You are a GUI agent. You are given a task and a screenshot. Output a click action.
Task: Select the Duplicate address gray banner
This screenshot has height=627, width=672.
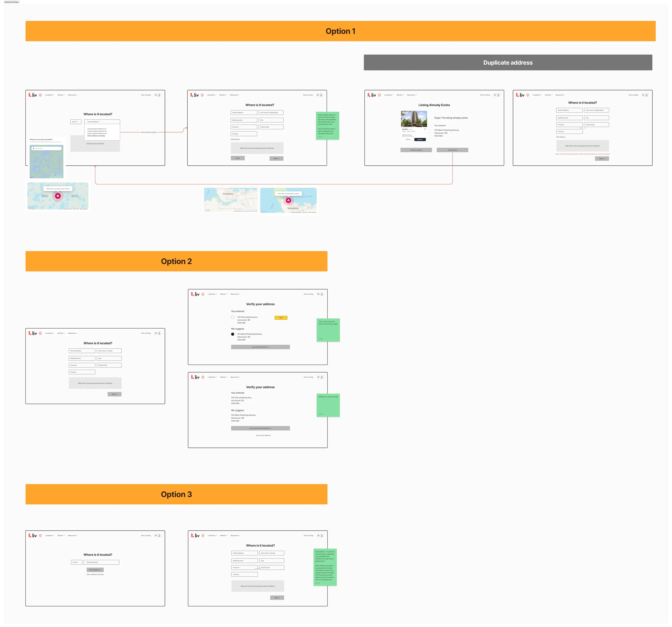click(x=508, y=62)
